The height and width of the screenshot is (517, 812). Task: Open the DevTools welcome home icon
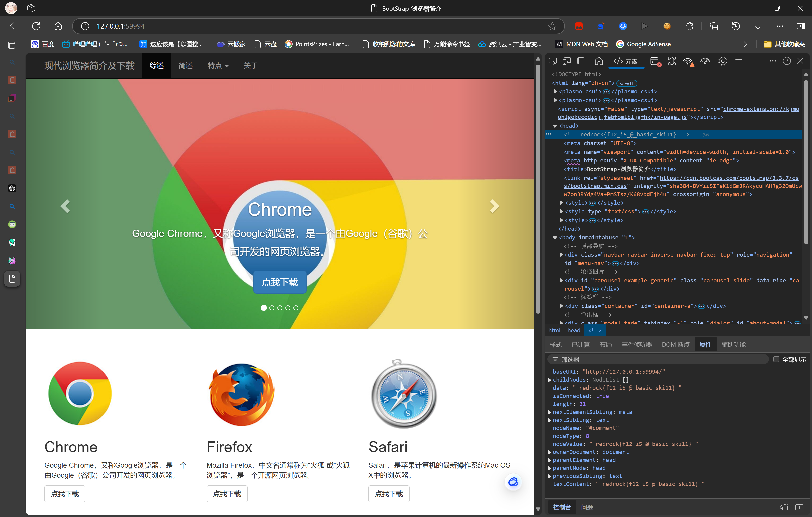[599, 61]
